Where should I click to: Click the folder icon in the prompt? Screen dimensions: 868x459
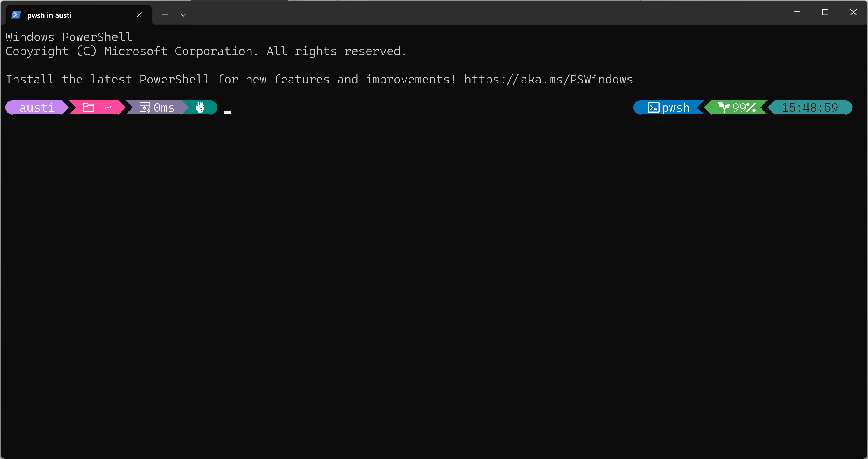pyautogui.click(x=88, y=108)
